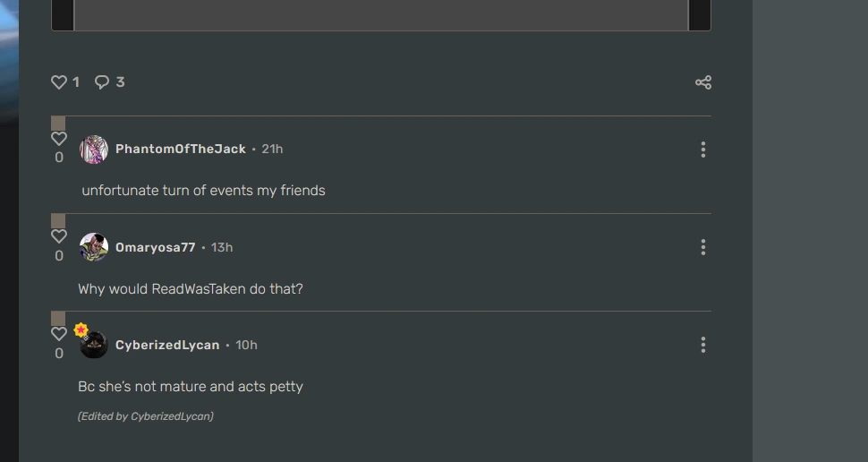Click the share icon for this post
The height and width of the screenshot is (462, 868).
tap(703, 82)
